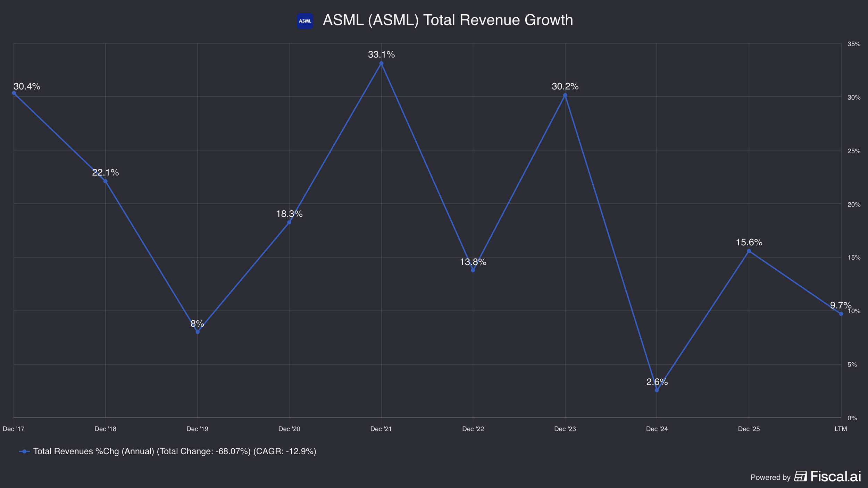Toggle the Total Revenues %Chg legend entry

click(x=168, y=452)
